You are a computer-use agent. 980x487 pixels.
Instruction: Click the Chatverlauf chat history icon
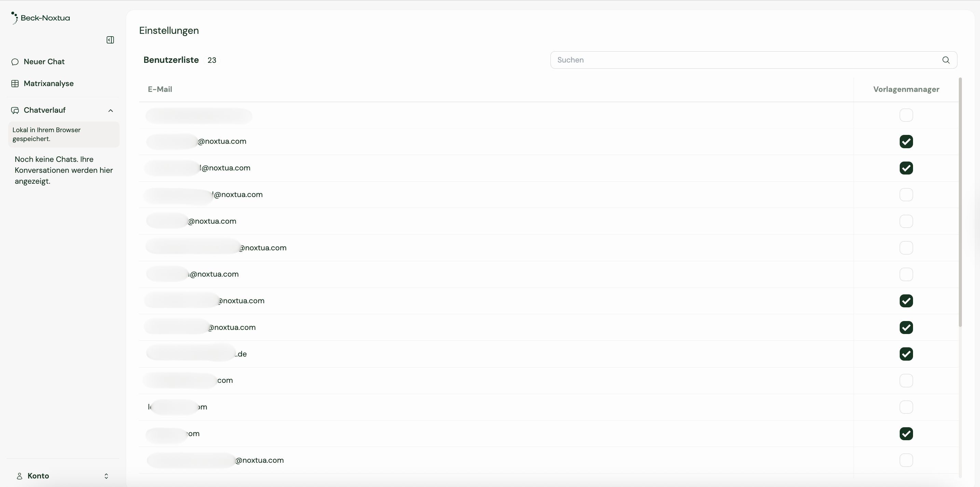click(15, 110)
